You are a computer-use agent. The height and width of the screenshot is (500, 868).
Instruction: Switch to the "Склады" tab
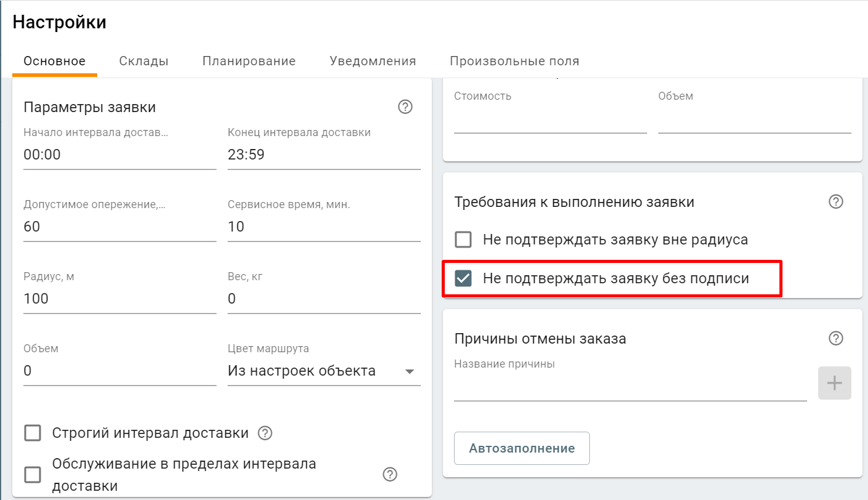(x=143, y=61)
